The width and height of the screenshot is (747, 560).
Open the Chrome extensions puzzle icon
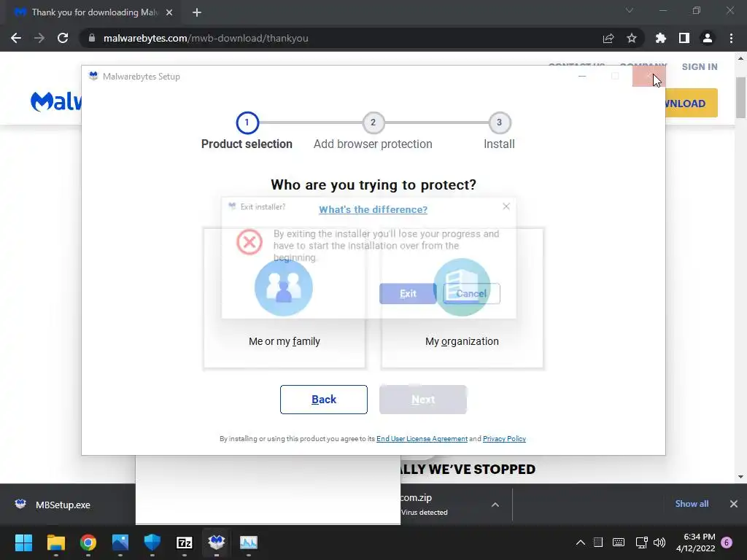[661, 38]
